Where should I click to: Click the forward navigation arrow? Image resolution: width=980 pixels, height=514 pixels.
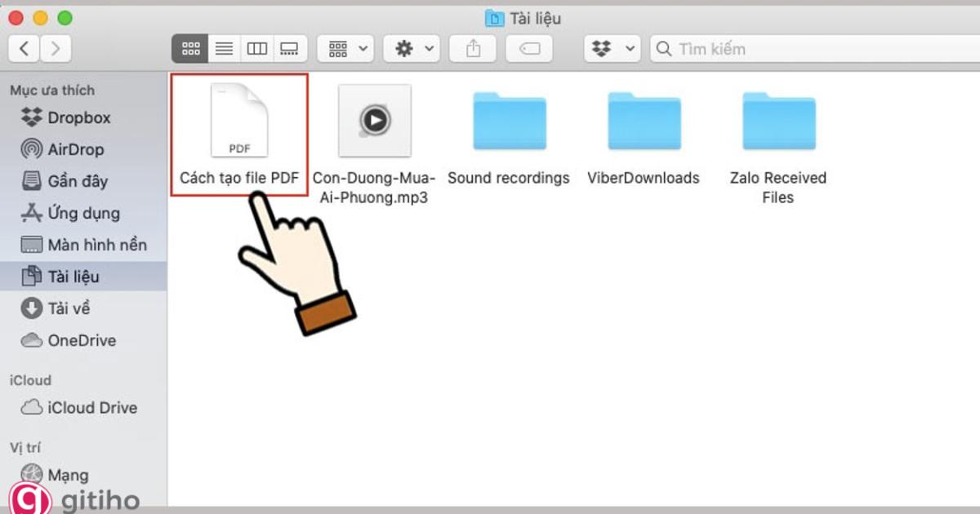coord(56,48)
